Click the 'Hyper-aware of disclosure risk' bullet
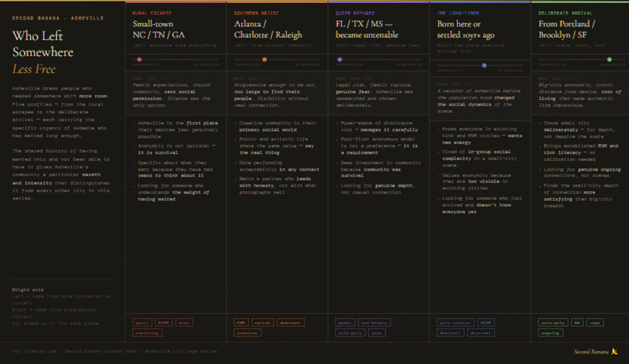 pyautogui.click(x=379, y=126)
